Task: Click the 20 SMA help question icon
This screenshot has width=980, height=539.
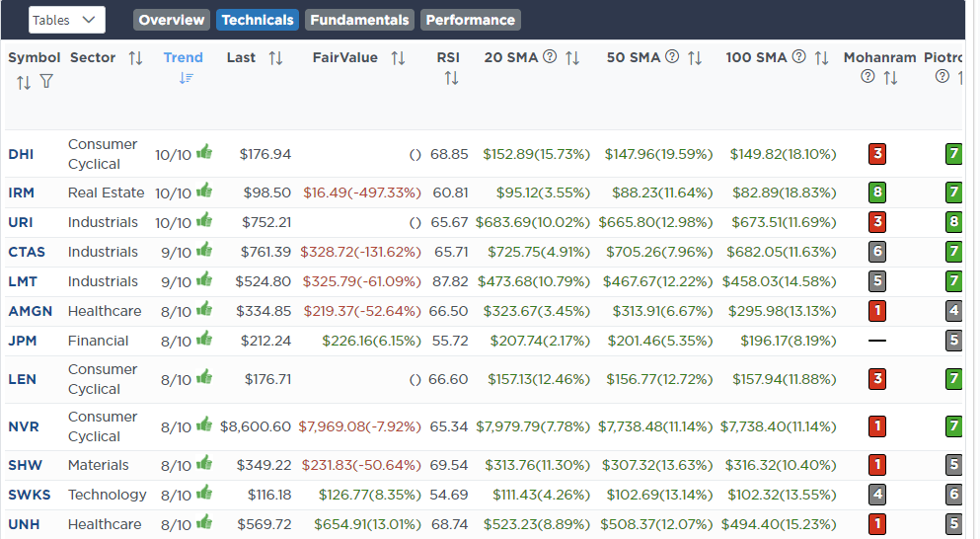Action: [x=550, y=57]
